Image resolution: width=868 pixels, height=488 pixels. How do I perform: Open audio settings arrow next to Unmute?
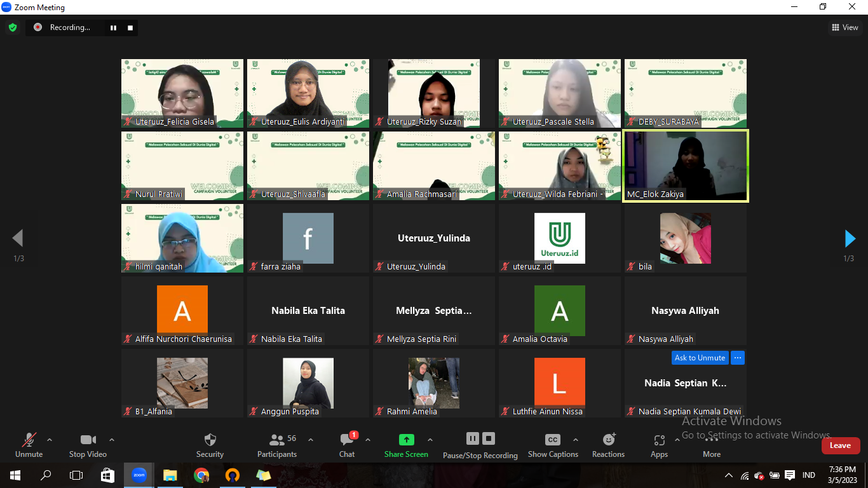pos(50,440)
